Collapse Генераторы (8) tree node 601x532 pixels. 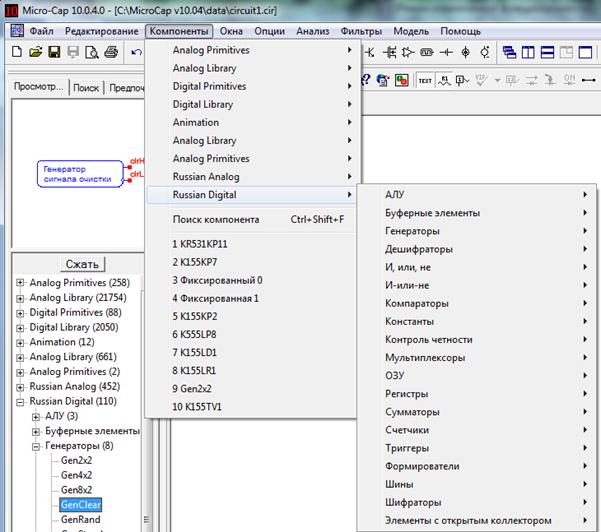click(x=36, y=446)
